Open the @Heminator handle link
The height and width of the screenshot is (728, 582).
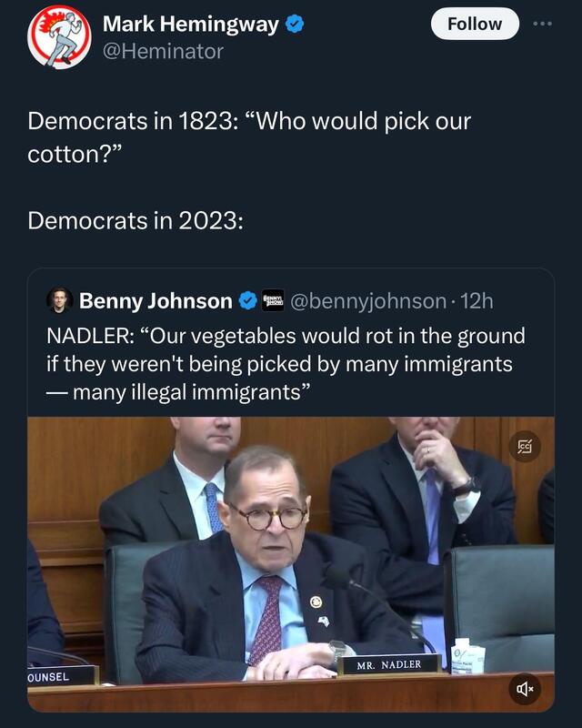tap(162, 51)
